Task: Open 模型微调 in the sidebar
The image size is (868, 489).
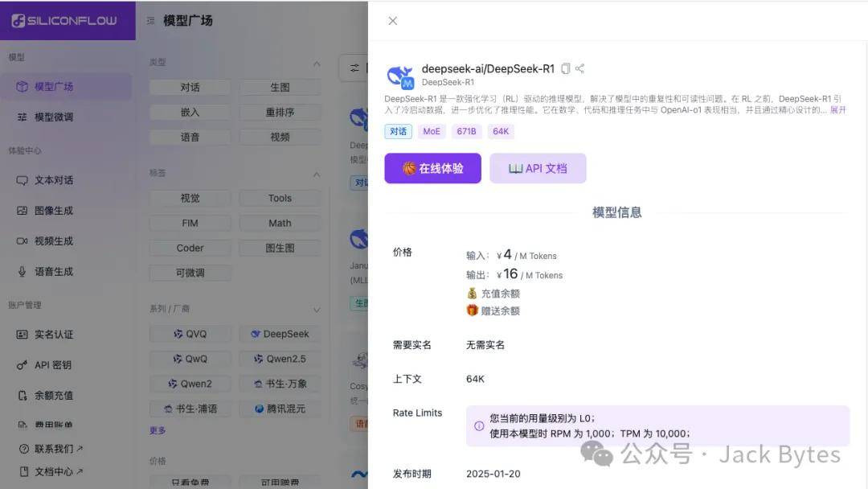Action: 66,117
